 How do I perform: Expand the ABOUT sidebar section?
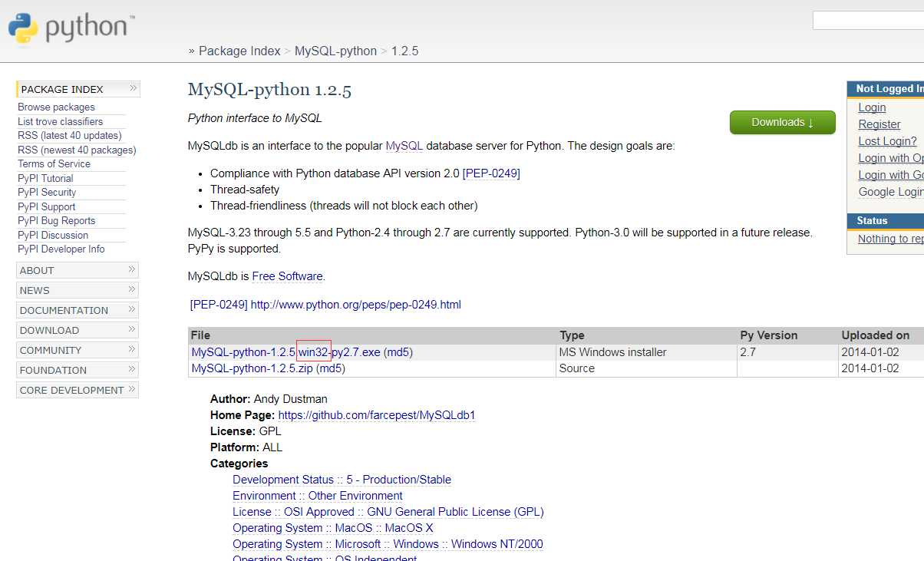click(78, 270)
